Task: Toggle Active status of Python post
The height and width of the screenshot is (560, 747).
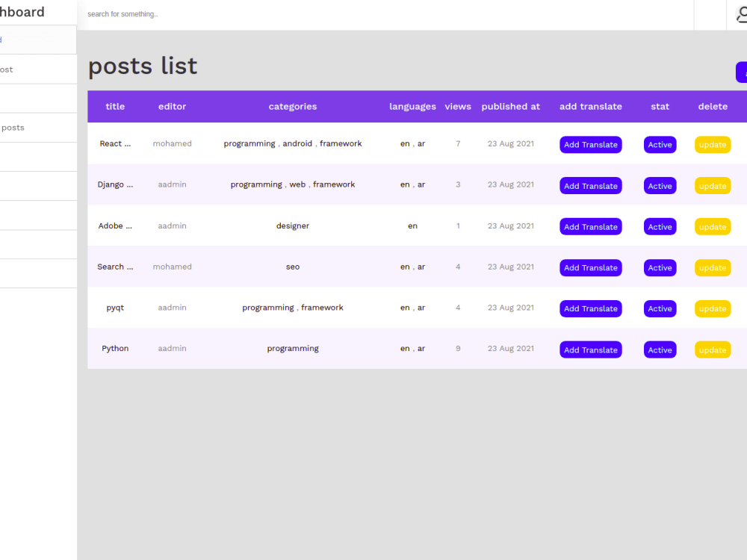Action: (x=660, y=350)
